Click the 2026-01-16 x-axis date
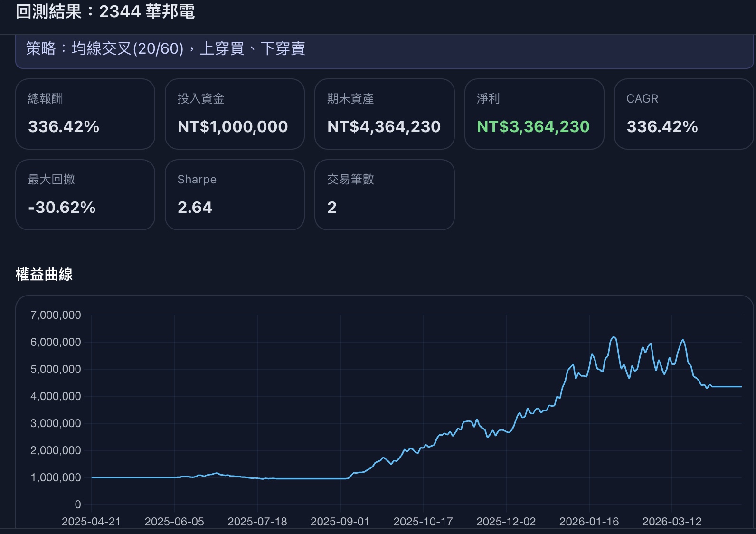The height and width of the screenshot is (534, 756). [589, 522]
